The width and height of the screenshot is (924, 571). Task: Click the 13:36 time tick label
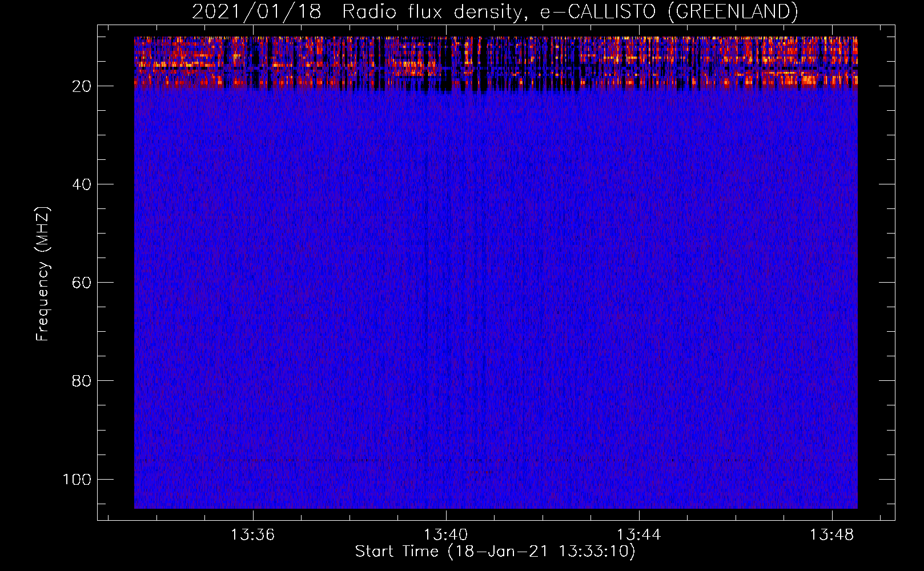click(x=252, y=534)
